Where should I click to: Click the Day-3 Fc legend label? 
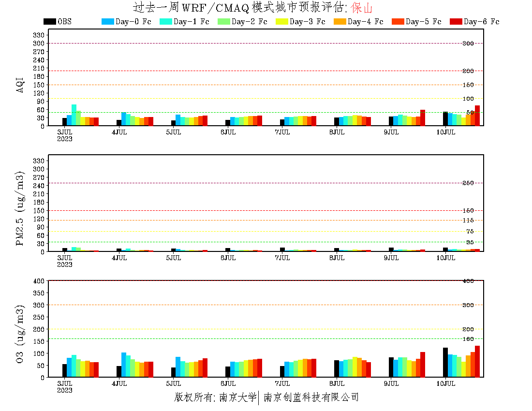pyautogui.click(x=308, y=22)
